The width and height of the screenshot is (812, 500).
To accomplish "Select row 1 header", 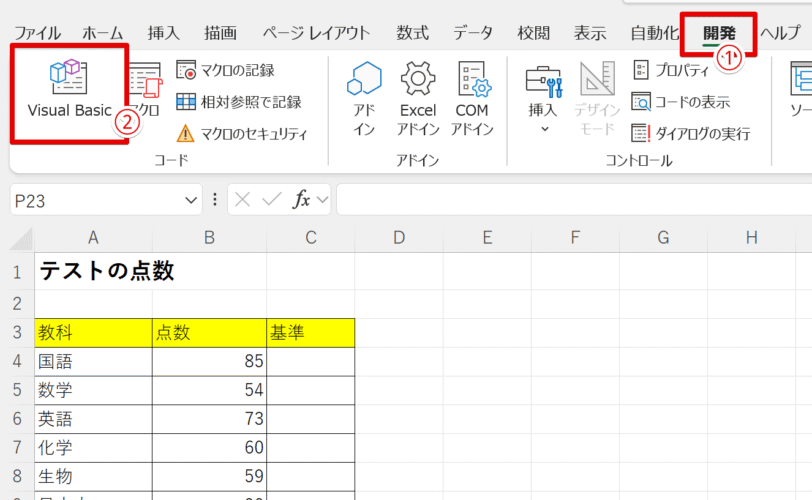I will 17,272.
